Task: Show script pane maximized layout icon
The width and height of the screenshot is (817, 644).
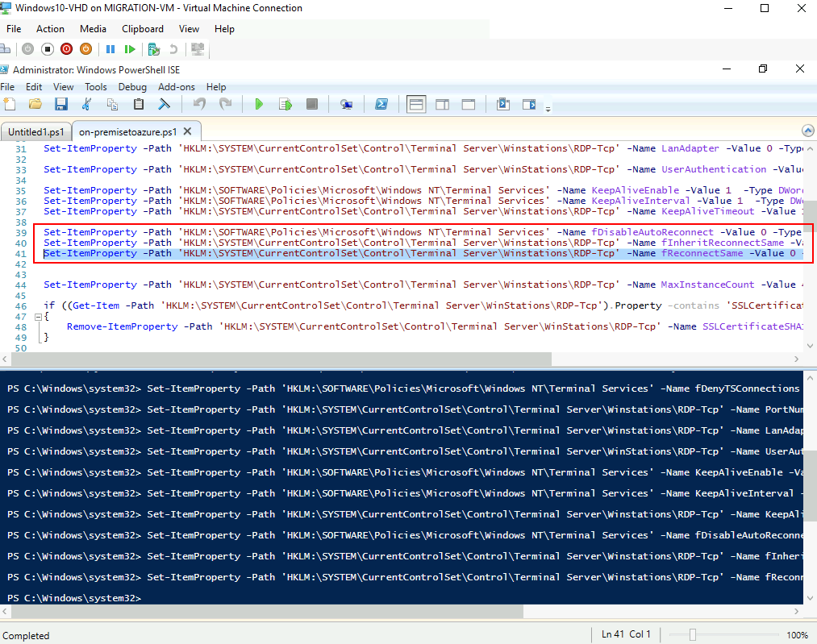Action: (x=469, y=104)
